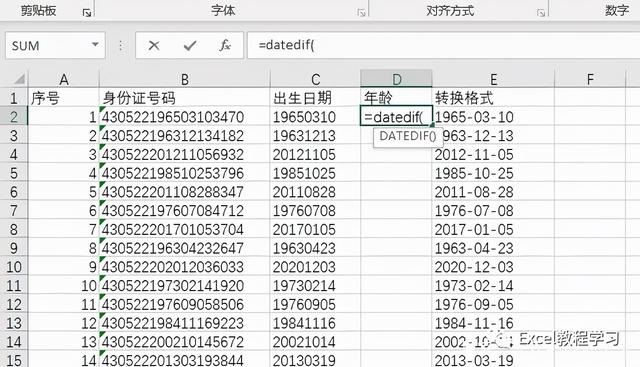
Task: Click active cell D2 containing =datedif(
Action: point(396,117)
